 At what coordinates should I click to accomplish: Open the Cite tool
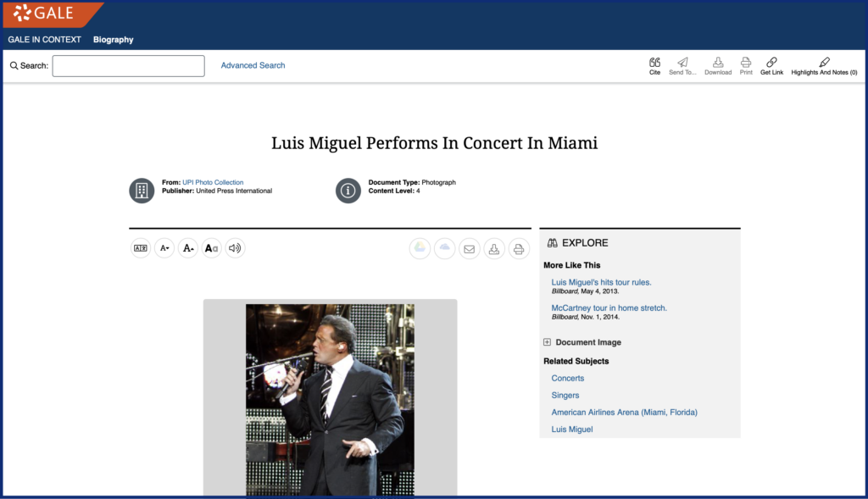click(x=654, y=66)
